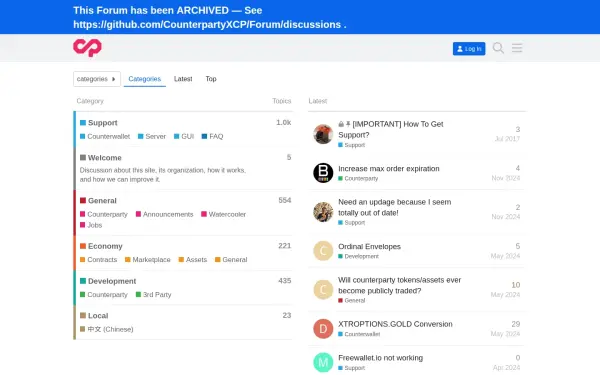
Task: Open the Ordinal Envelopes topic
Action: pyautogui.click(x=369, y=246)
